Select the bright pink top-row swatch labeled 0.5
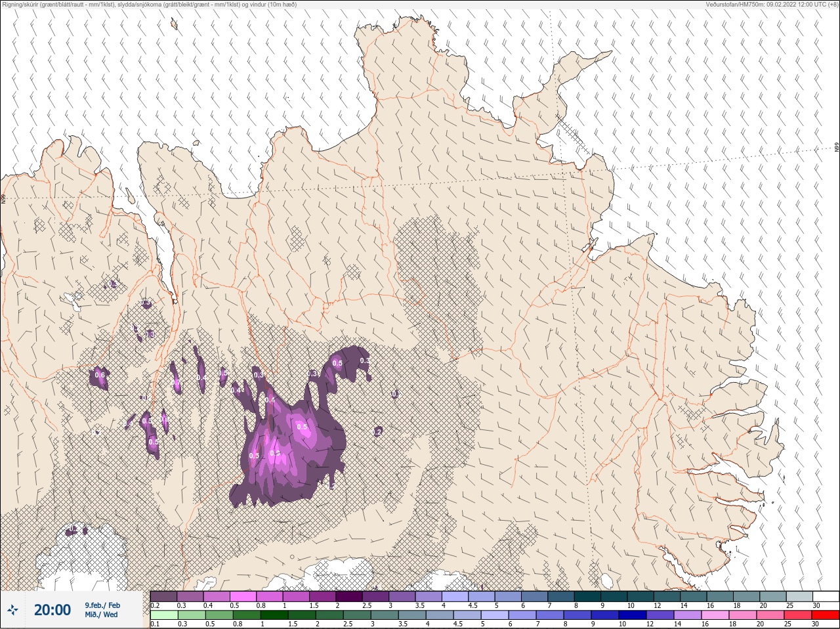 [243, 597]
